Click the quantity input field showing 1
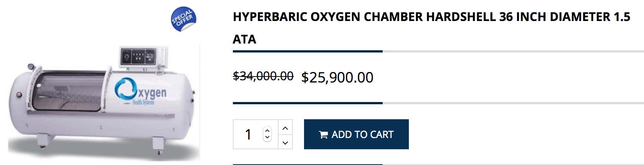Screen dimensions: 644x165 (255, 134)
